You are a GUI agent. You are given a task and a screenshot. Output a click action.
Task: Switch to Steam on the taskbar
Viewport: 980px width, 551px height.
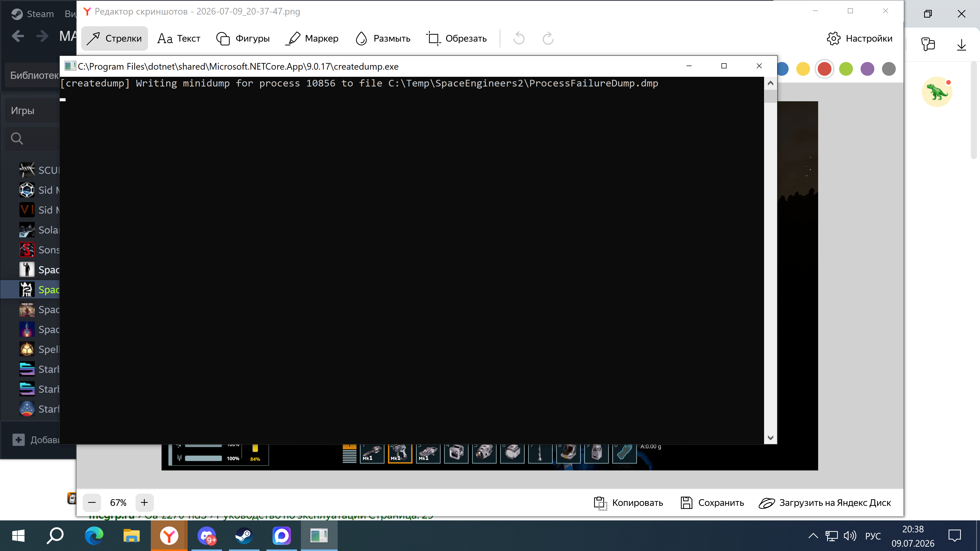point(244,536)
